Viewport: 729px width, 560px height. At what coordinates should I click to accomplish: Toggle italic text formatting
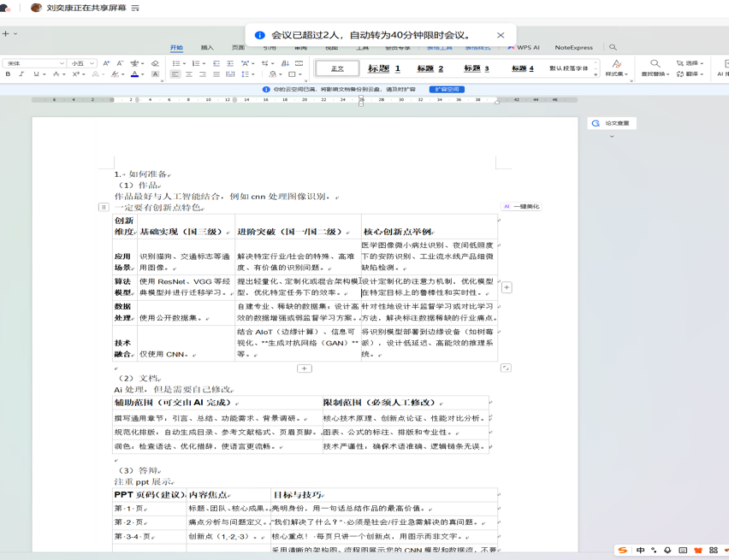22,75
